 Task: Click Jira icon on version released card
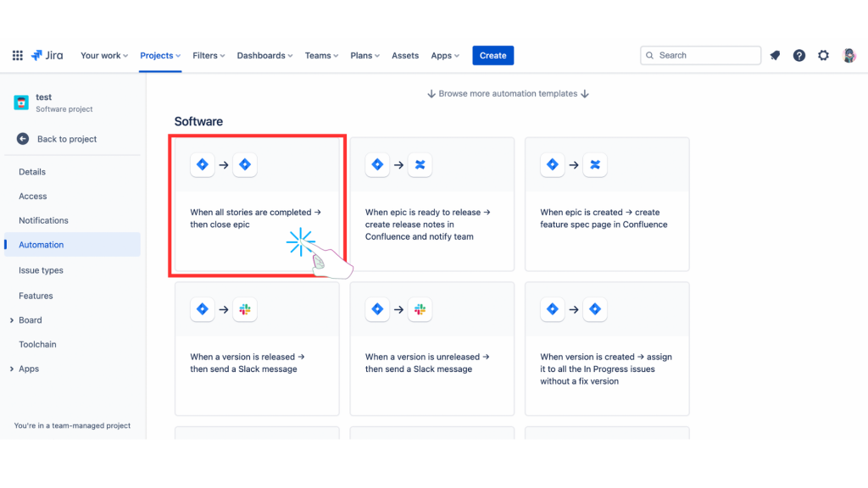coord(203,309)
